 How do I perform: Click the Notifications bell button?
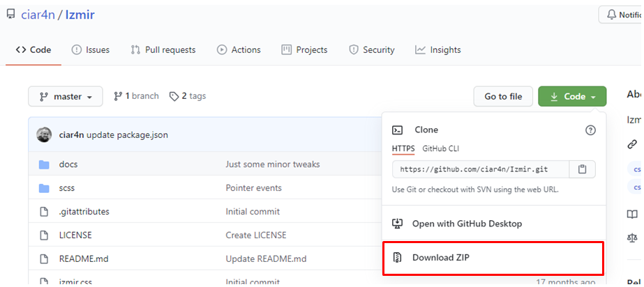click(x=622, y=15)
